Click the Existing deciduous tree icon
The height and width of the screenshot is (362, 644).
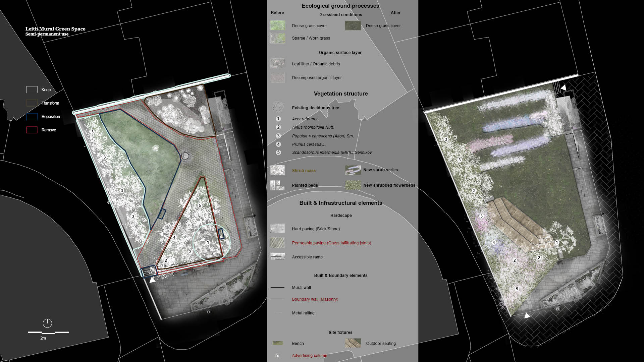tap(278, 107)
